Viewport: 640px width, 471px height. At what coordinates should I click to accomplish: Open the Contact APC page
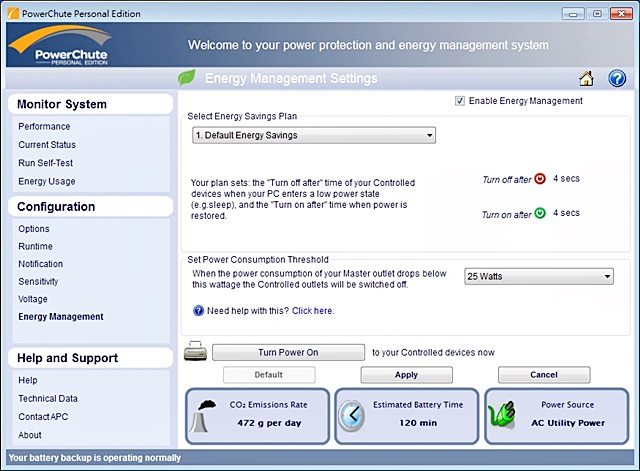coord(43,417)
